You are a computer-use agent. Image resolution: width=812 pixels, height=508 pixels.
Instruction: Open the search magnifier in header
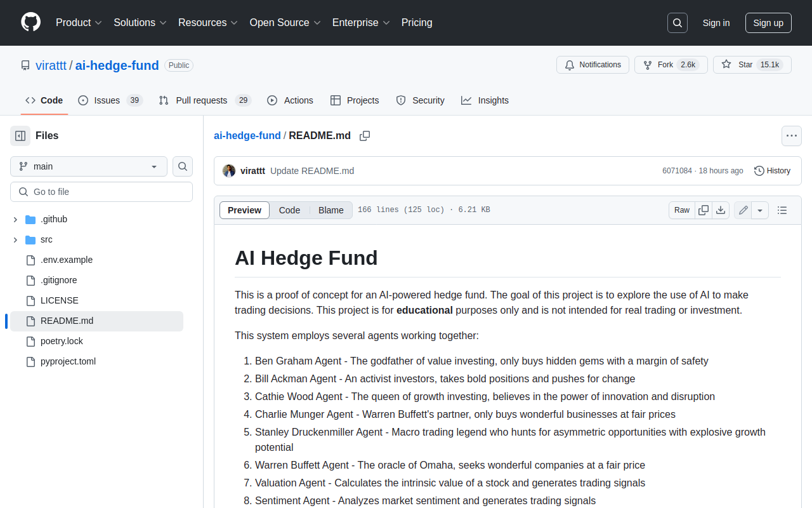click(x=678, y=23)
